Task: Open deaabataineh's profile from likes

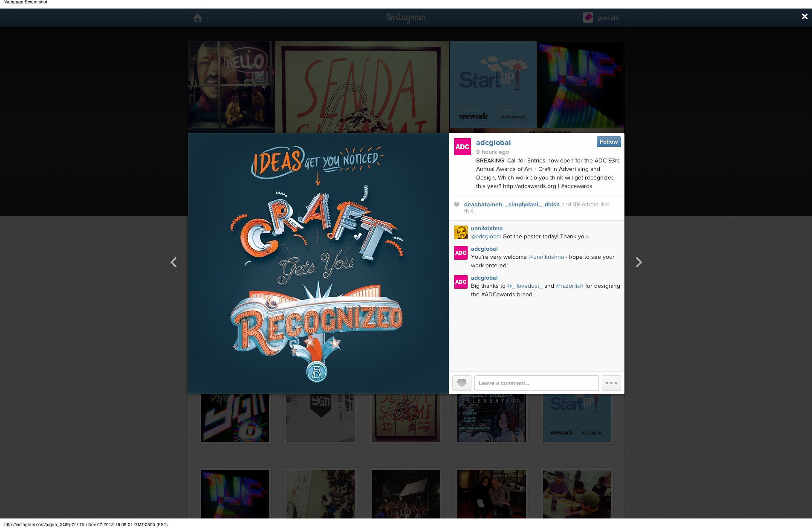Action: click(483, 205)
